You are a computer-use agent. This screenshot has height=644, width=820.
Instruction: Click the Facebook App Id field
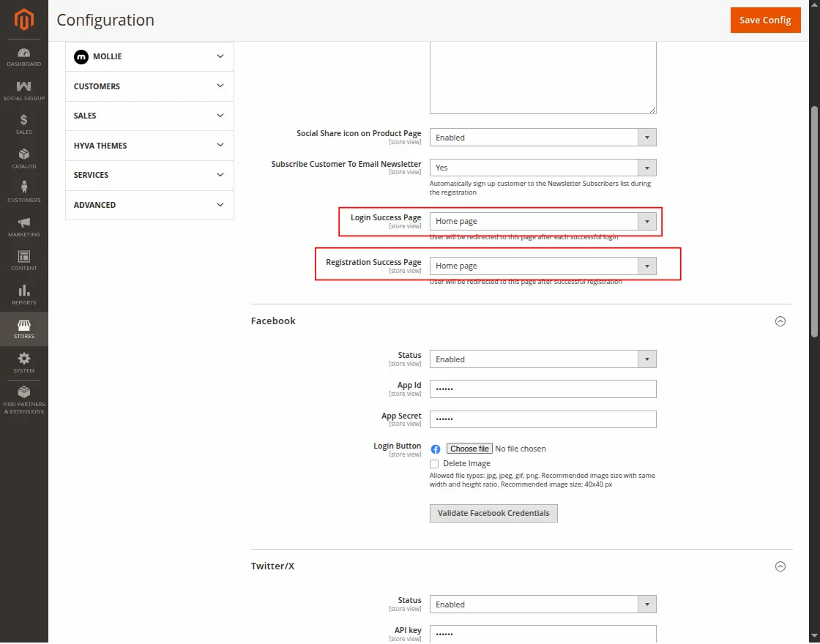[x=543, y=389]
